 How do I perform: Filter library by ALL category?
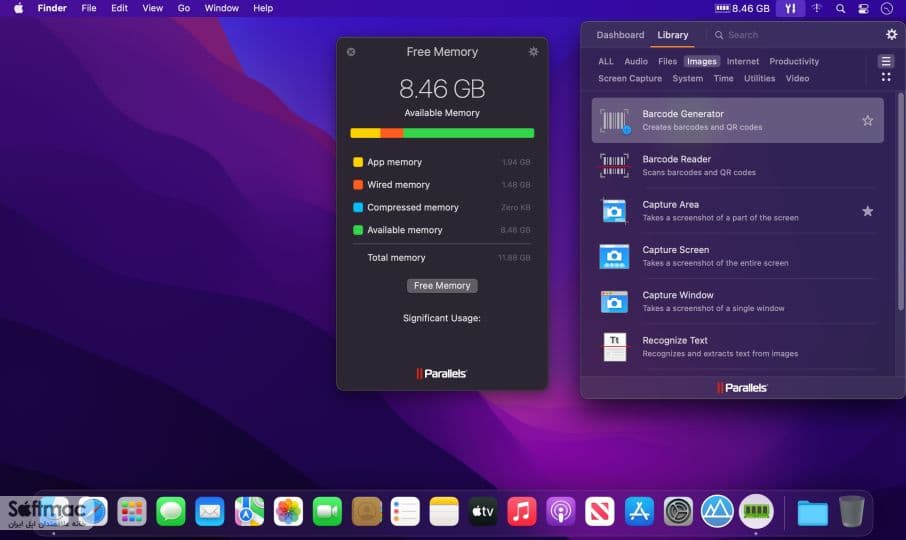click(x=606, y=61)
